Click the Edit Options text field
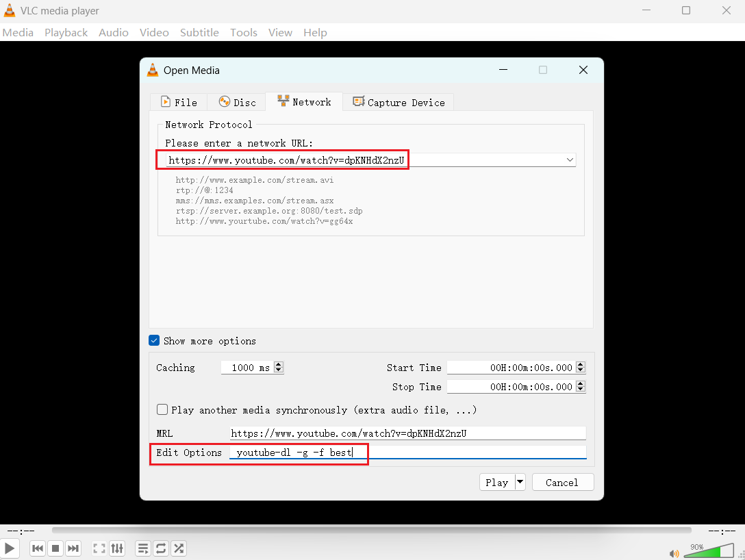This screenshot has height=560, width=745. tap(407, 453)
